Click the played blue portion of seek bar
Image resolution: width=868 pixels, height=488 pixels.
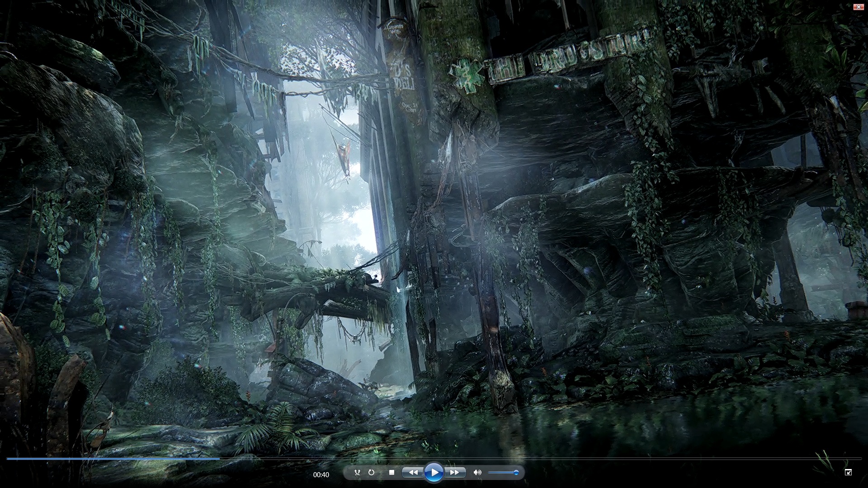[x=113, y=459]
